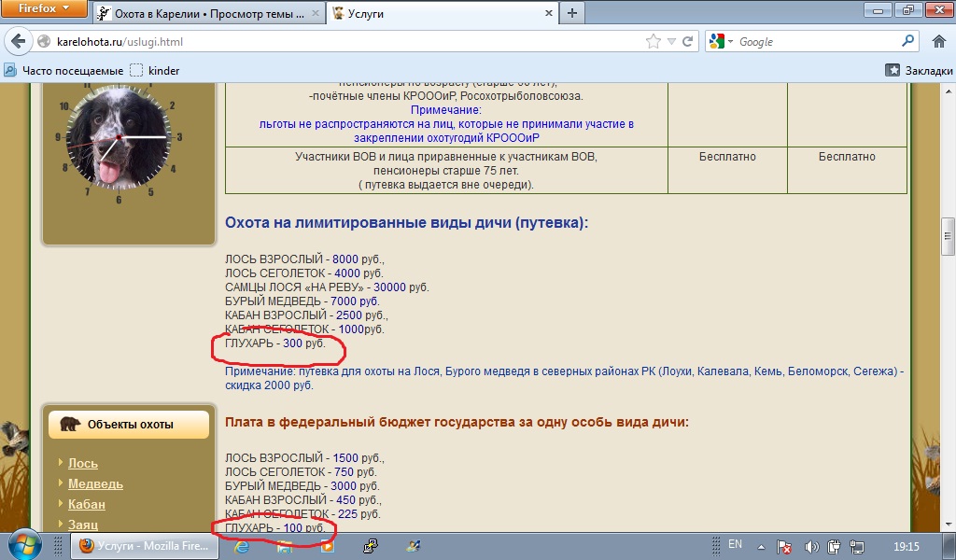Reload the page with the refresh icon
The width and height of the screenshot is (956, 560).
(x=687, y=42)
